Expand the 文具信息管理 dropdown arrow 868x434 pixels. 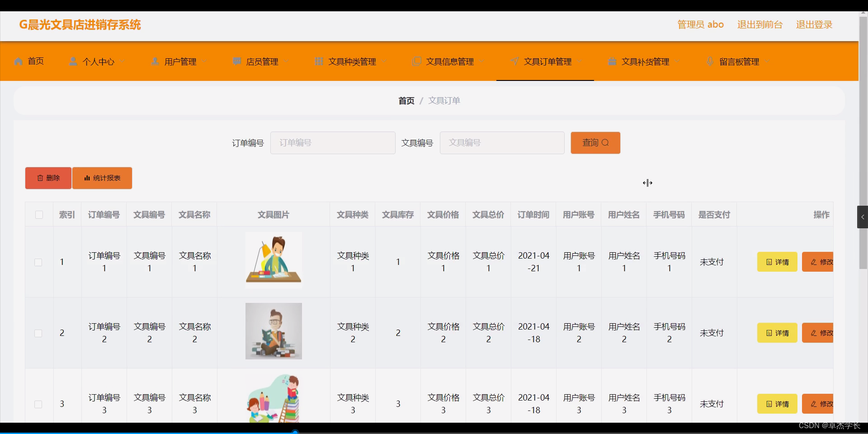(x=482, y=62)
